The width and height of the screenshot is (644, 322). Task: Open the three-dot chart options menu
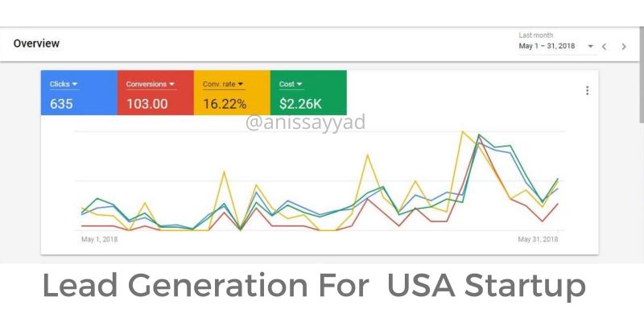pyautogui.click(x=587, y=91)
